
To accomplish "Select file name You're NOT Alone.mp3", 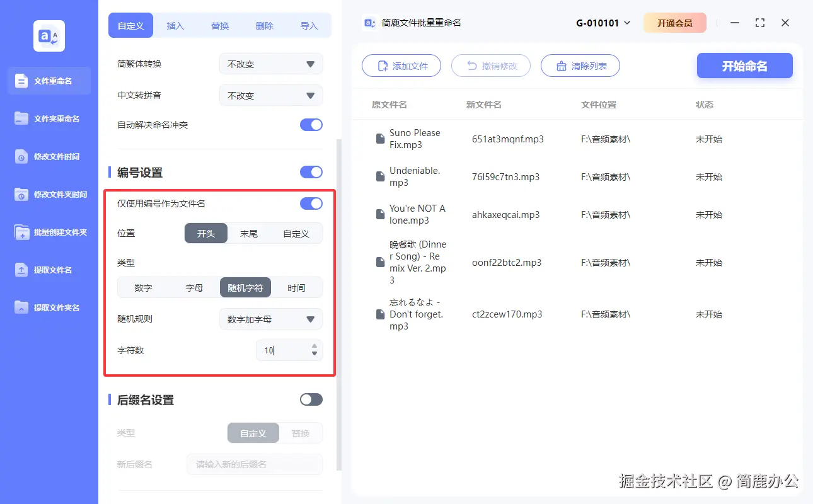I will click(x=417, y=214).
